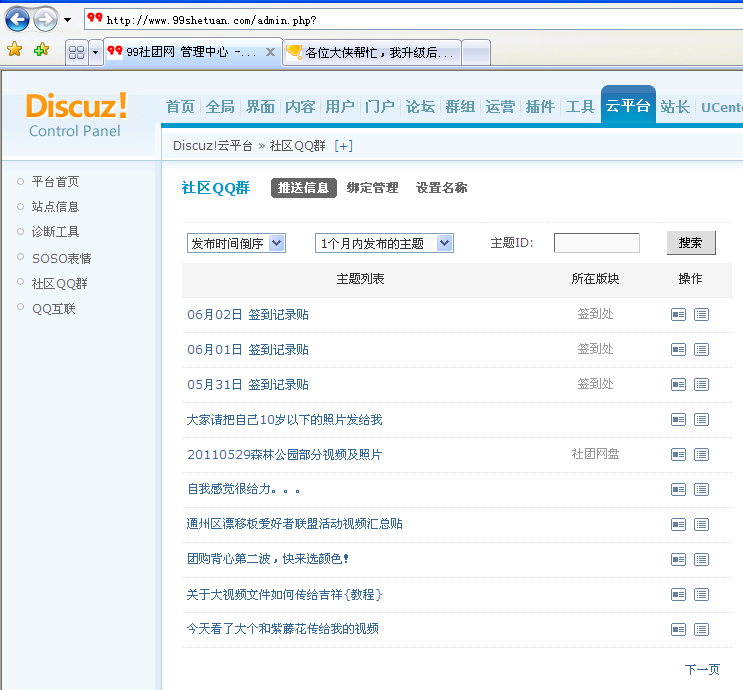Click the 搜索 button

coord(691,243)
